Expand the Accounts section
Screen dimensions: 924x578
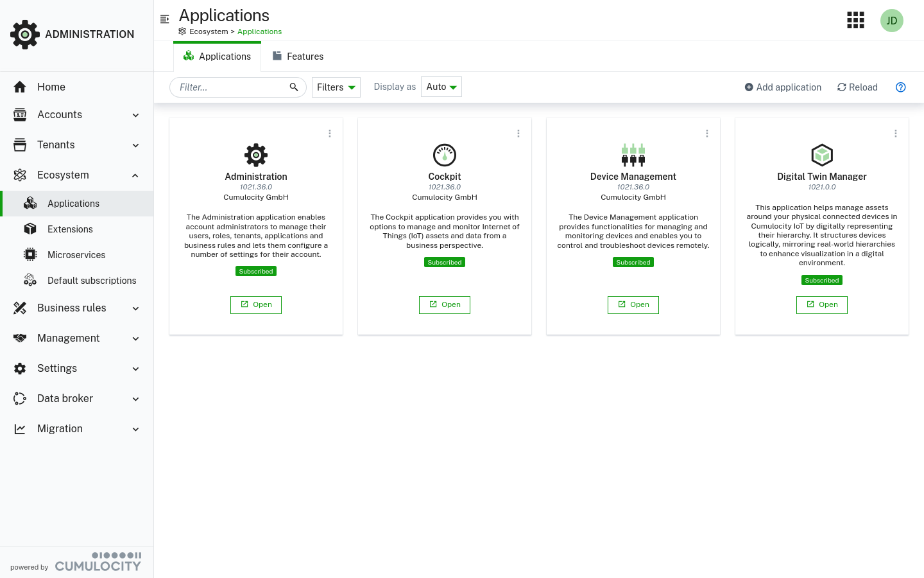click(60, 114)
